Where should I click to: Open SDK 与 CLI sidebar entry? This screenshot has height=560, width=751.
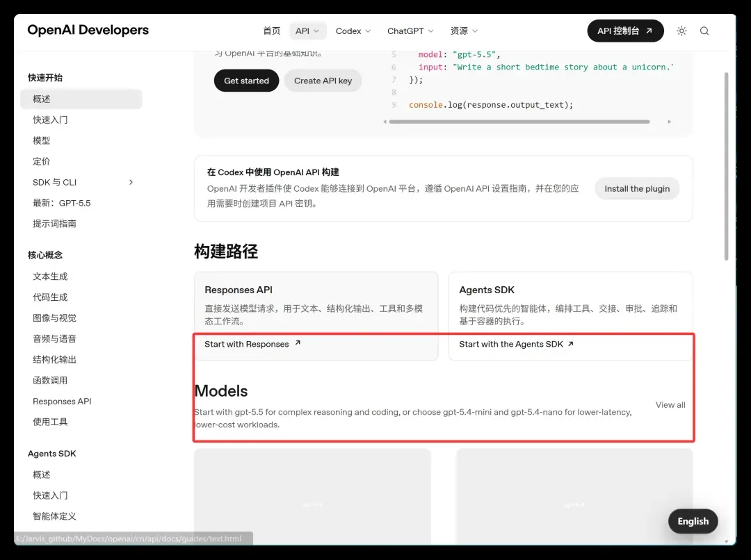(55, 182)
